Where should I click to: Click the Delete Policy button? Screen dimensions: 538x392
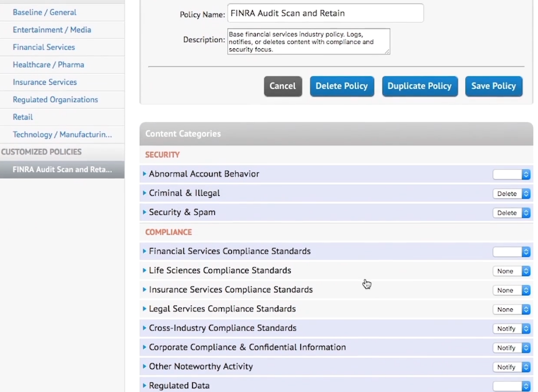tap(341, 86)
